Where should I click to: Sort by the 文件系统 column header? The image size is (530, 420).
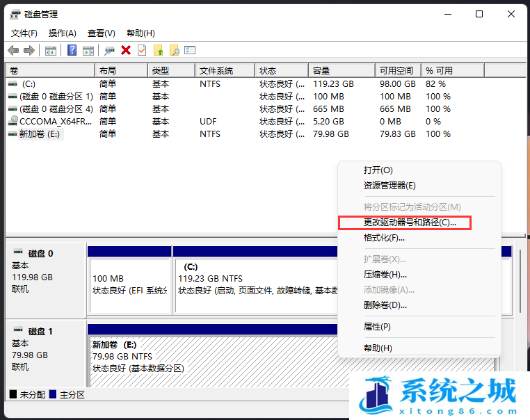coord(225,71)
